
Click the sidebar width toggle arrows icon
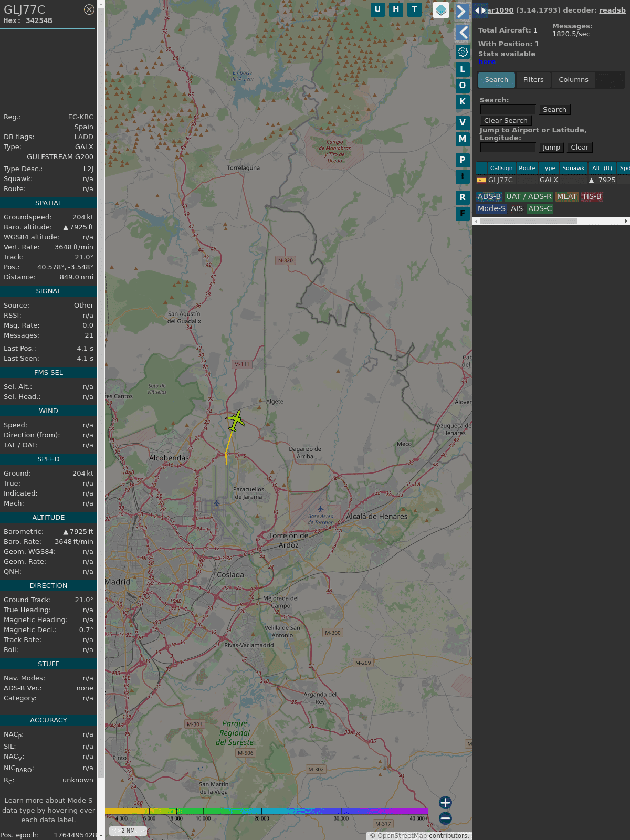(x=480, y=10)
